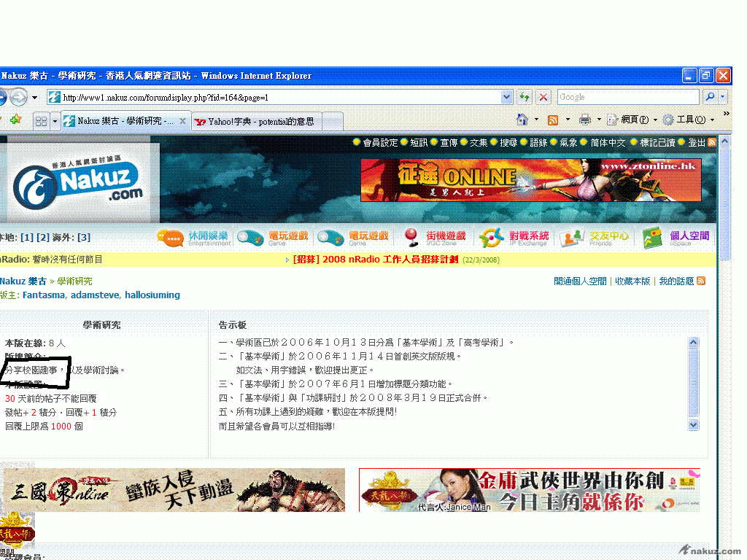Image resolution: width=747 pixels, height=560 pixels.
Task: Open the print options dropdown arrow
Action: [599, 120]
